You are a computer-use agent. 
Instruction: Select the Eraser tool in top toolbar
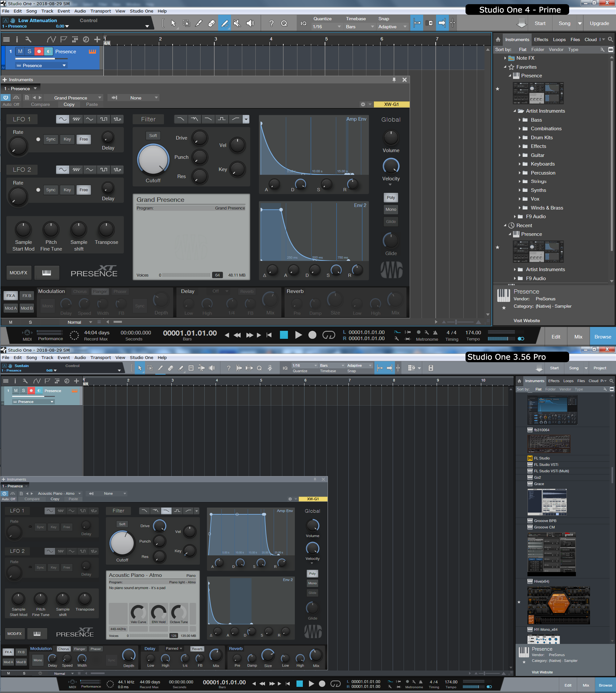211,23
